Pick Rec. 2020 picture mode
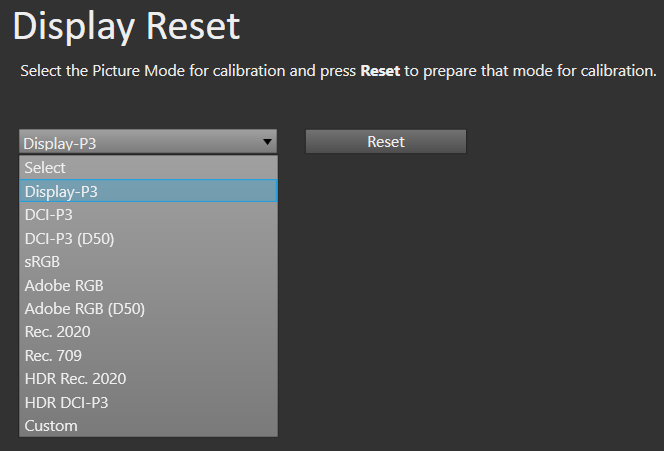Screen dimensions: 664x451 coord(148,332)
